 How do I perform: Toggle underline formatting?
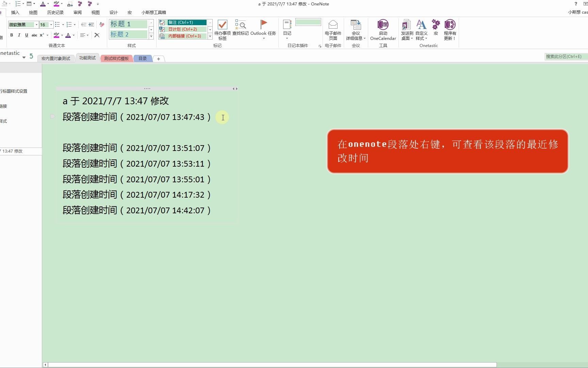(27, 35)
